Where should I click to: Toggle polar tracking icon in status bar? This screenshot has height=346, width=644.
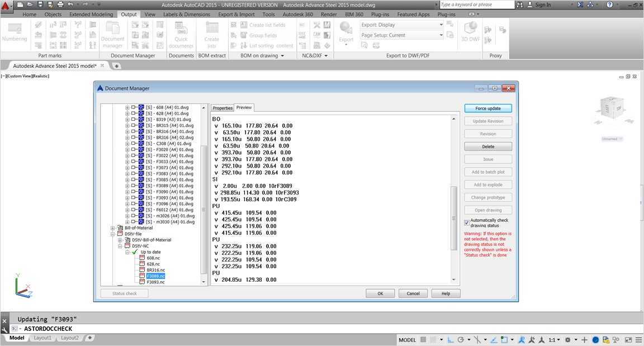point(461,340)
